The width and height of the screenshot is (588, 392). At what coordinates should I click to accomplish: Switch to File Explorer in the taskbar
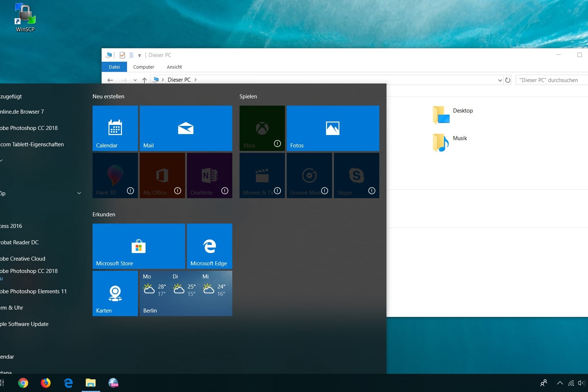[91, 383]
